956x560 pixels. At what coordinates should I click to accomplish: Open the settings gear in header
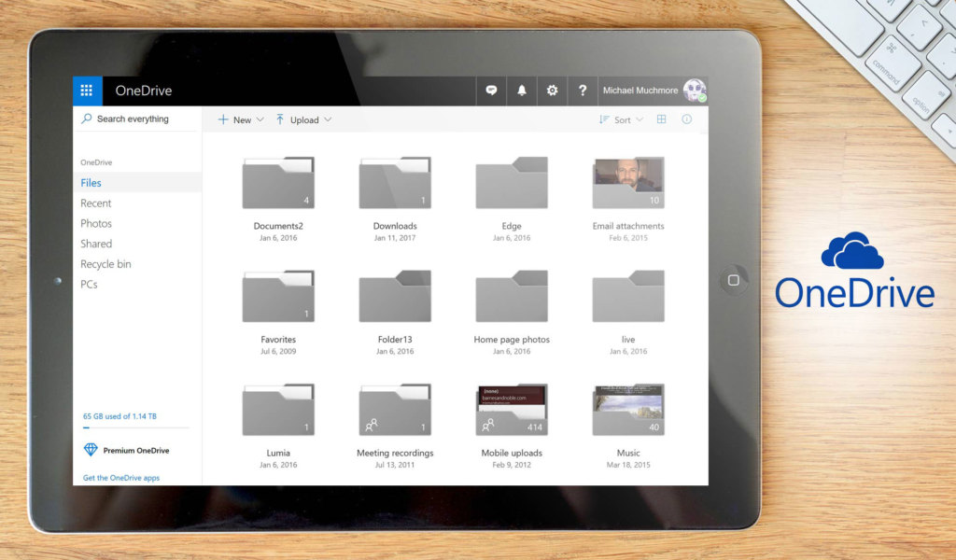[552, 91]
